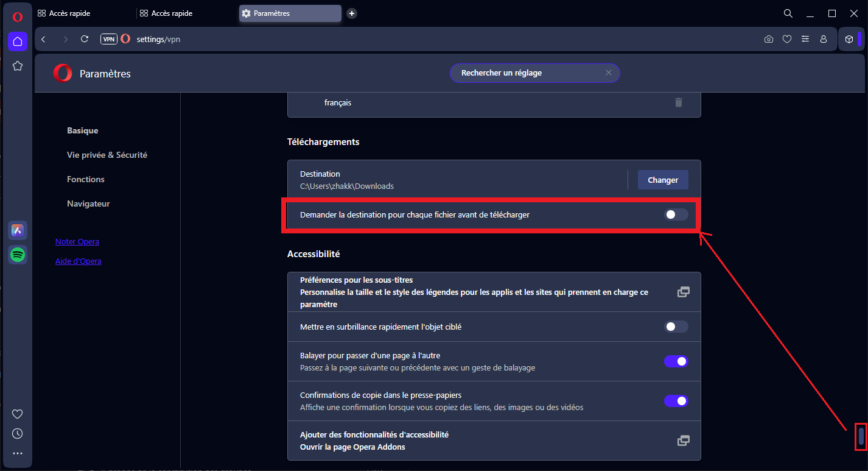868x471 pixels.
Task: Turn off 'Confirmations de copie dans le presse-papiers'
Action: pos(676,401)
